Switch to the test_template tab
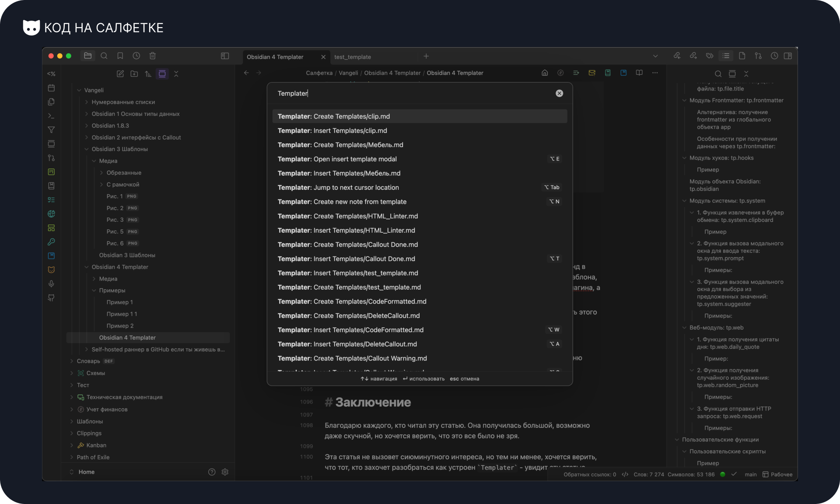This screenshot has width=840, height=504. tap(353, 57)
